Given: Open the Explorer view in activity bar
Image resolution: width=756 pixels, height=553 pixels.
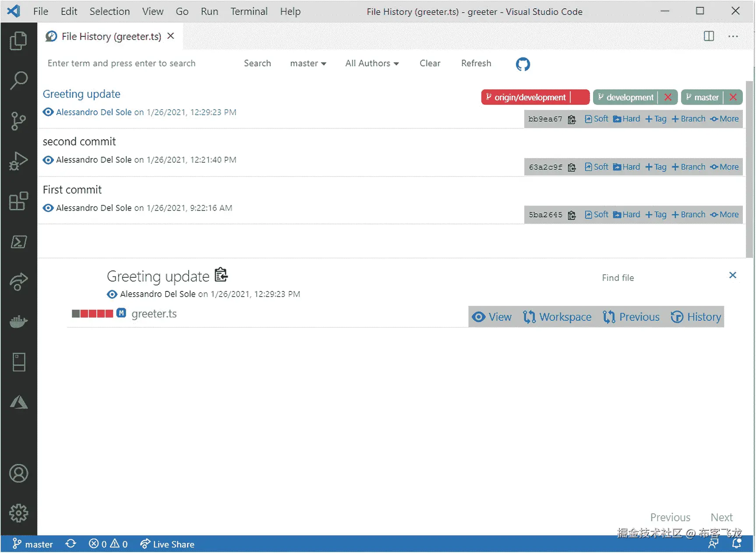Looking at the screenshot, I should [x=18, y=41].
